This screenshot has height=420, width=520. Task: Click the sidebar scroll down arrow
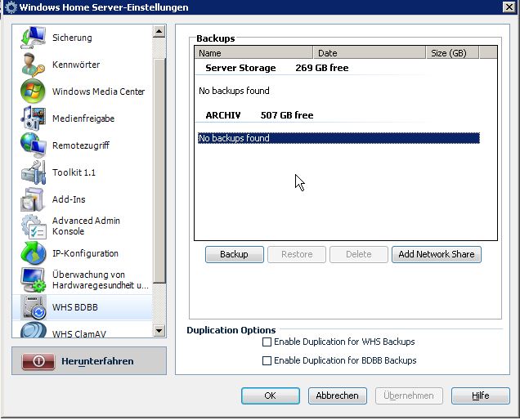click(x=159, y=330)
